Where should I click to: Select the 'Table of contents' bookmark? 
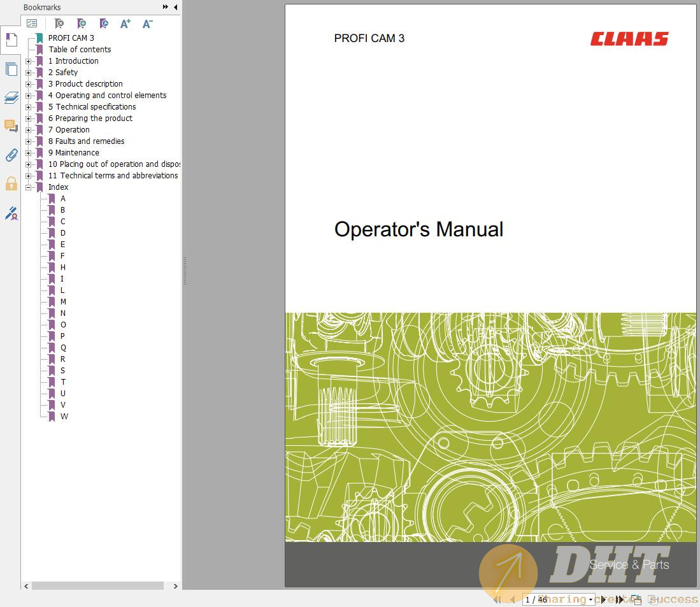point(80,50)
